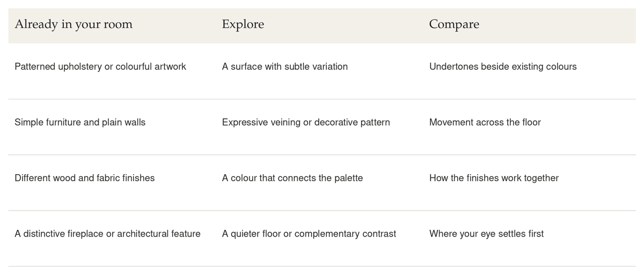Screen dimensions: 644x280
Task: Click 'Simple furniture and plain walls' text
Action: tap(80, 123)
